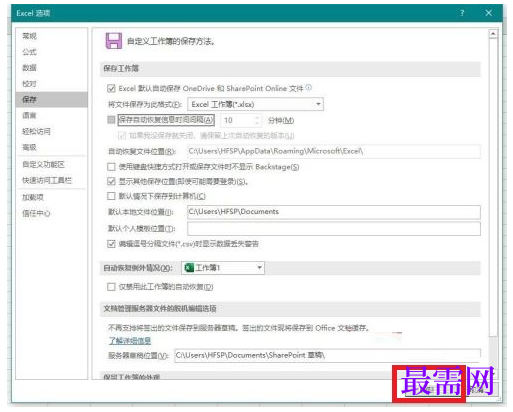
Task: Open the file format dropdown showing Excel 工作簿(*.xlsx)
Action: pyautogui.click(x=255, y=104)
